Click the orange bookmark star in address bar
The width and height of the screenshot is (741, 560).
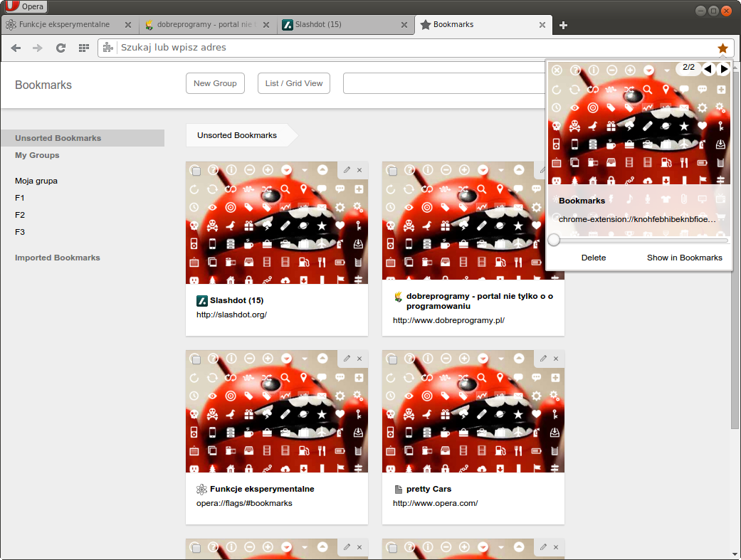(x=722, y=48)
